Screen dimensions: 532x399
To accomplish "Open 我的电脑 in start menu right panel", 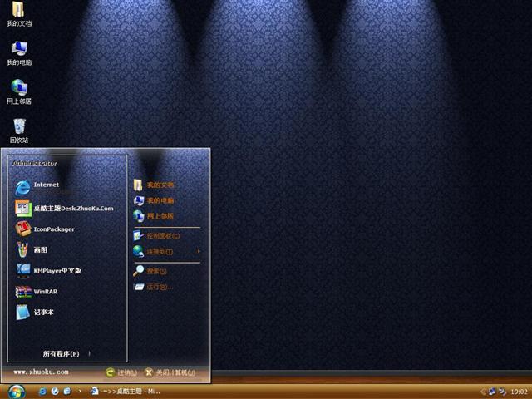I will click(154, 200).
